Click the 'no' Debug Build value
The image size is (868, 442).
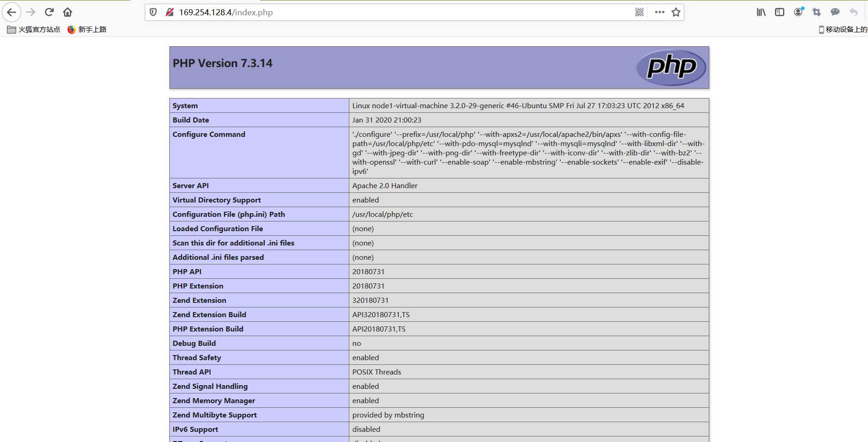(x=357, y=344)
